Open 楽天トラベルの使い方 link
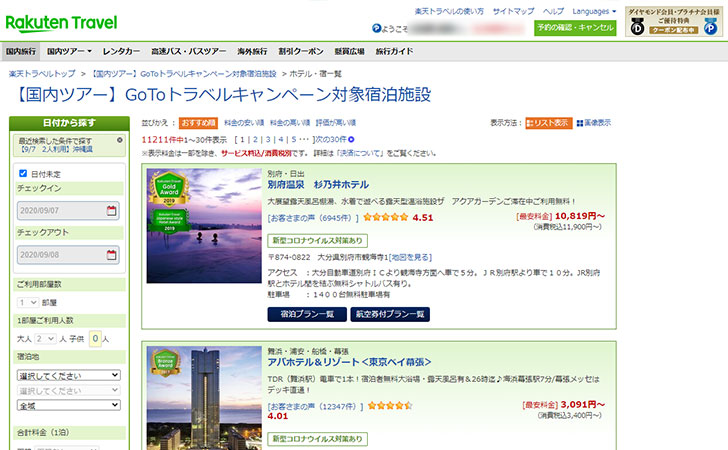Screen dimensions: 728x450 coord(449,11)
